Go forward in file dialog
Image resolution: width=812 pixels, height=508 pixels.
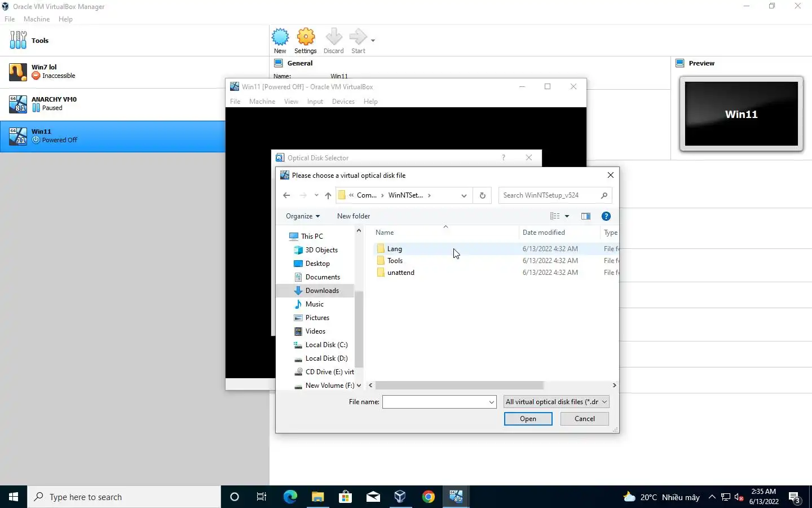pos(303,195)
